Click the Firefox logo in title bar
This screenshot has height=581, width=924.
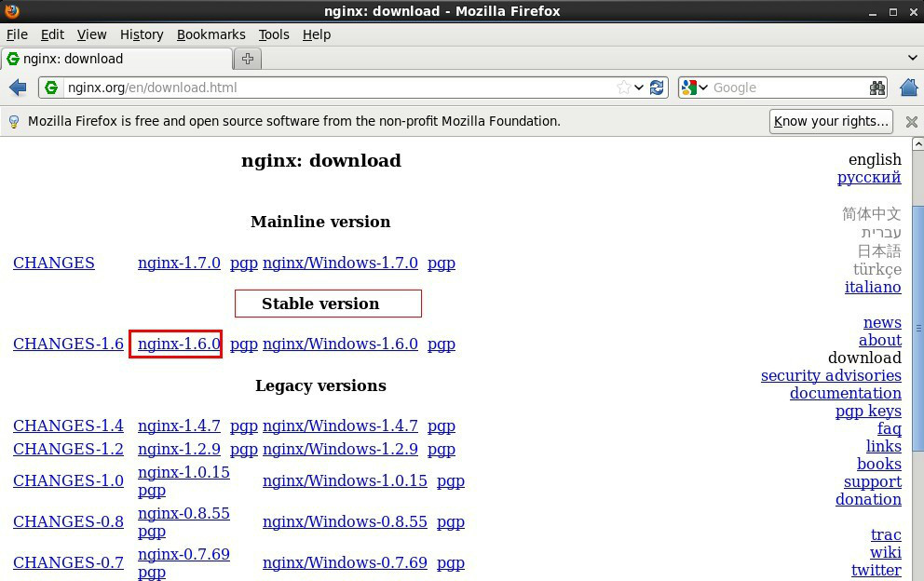click(11, 10)
